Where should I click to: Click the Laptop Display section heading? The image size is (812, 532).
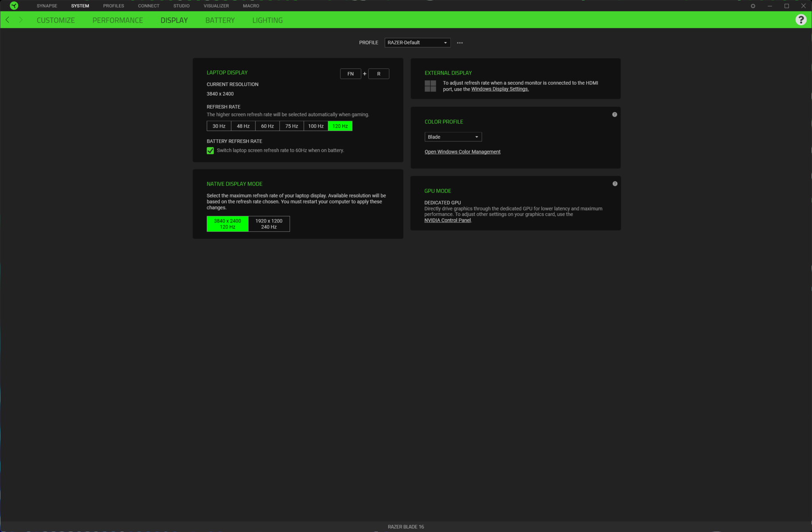227,73
